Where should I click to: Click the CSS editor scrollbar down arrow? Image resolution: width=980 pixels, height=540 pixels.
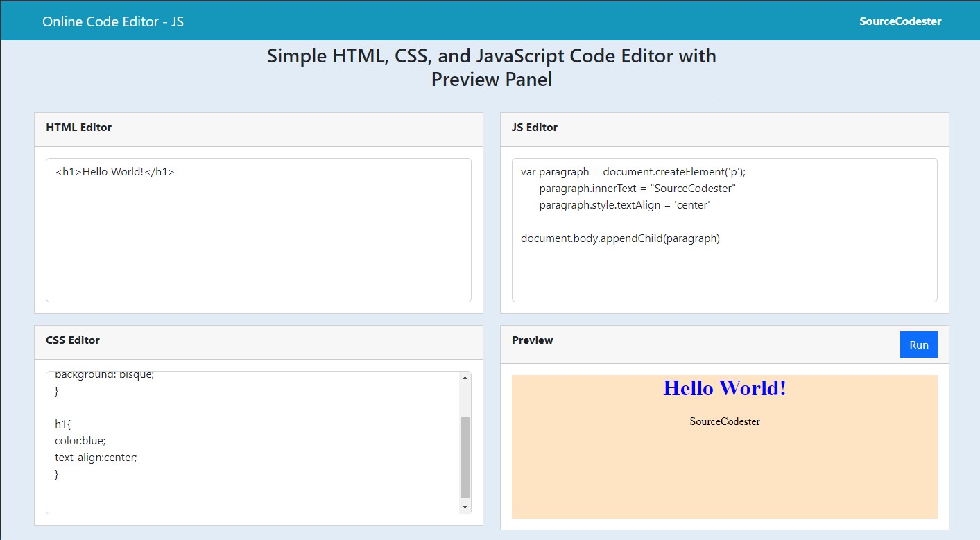click(465, 507)
